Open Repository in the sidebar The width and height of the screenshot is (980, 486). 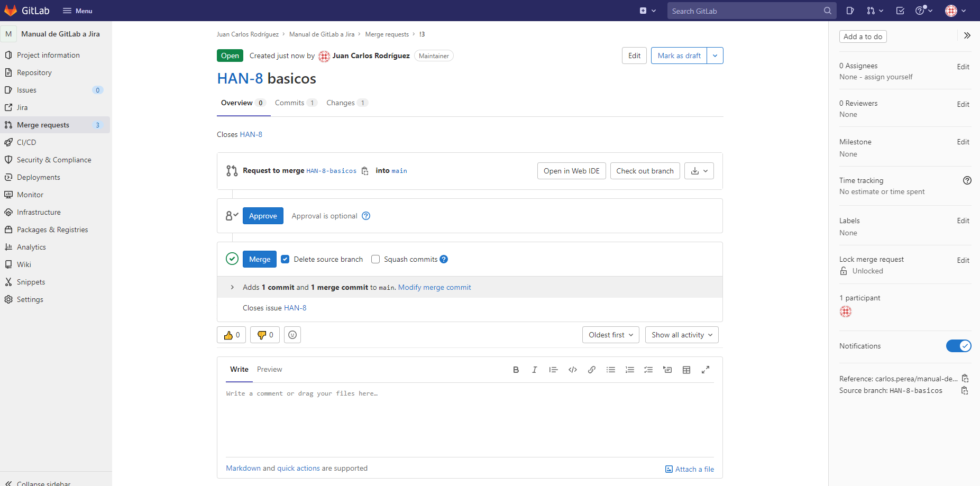pyautogui.click(x=34, y=72)
